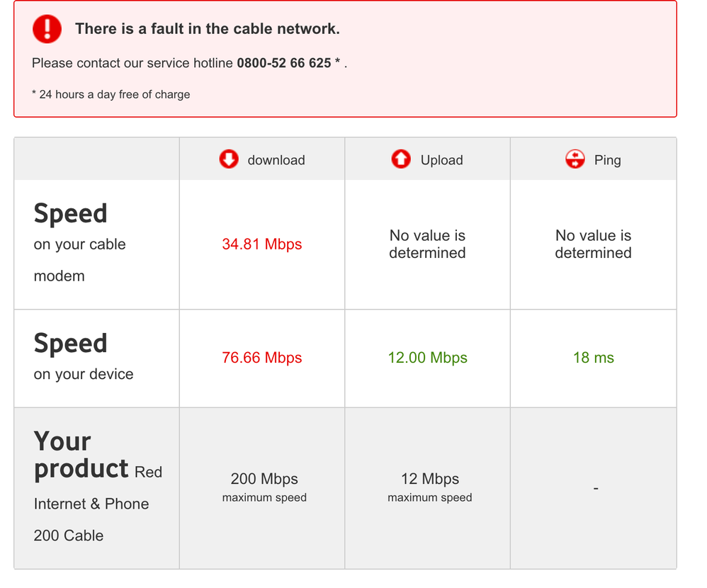Click the 200 Mbps maximum speed cell
Screen dimensions: 707x588
tap(264, 487)
